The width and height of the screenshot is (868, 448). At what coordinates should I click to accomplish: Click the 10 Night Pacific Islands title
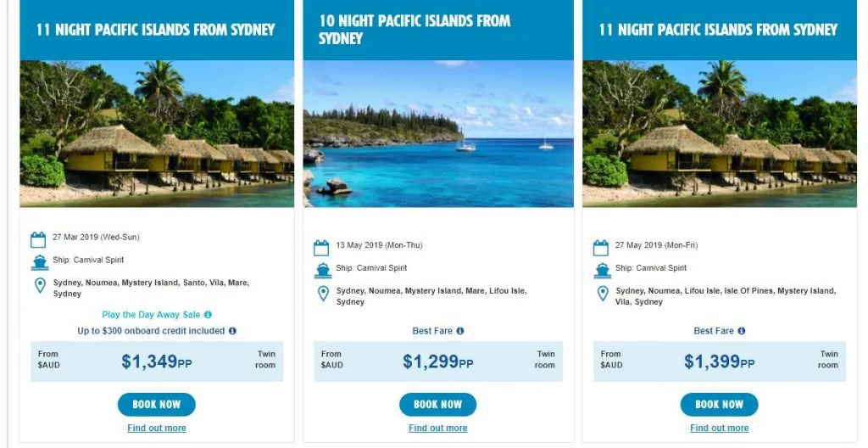click(x=415, y=29)
